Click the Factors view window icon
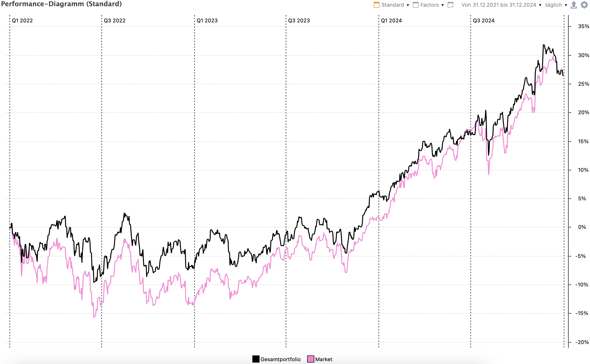 (x=415, y=5)
